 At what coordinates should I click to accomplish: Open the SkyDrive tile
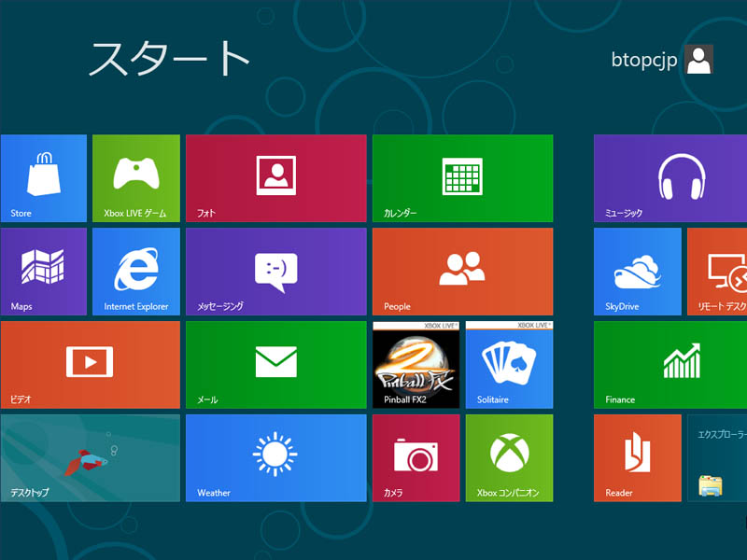click(638, 272)
